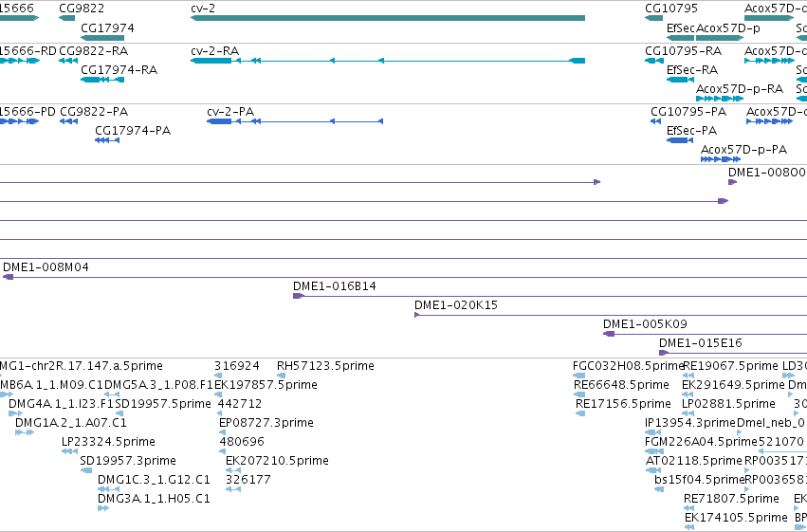Select EST DMG1C.3_1.G12.C1

pos(154,480)
